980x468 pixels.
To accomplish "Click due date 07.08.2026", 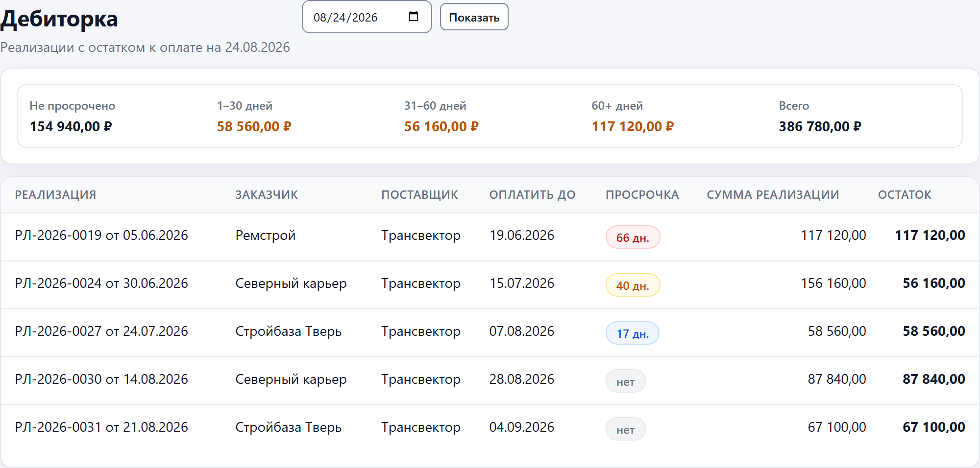I will (x=522, y=331).
